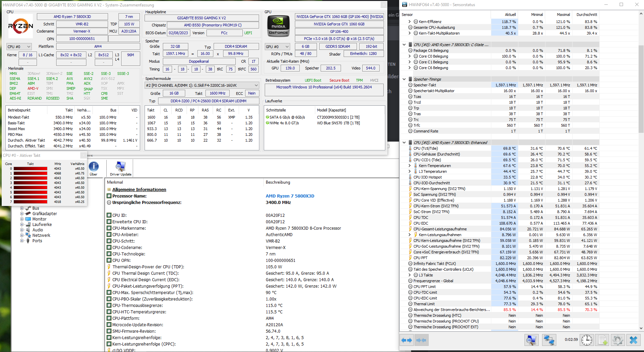Image resolution: width=644 pixels, height=352 pixels.
Task: Click the Aktuell column header
Action: [504, 15]
